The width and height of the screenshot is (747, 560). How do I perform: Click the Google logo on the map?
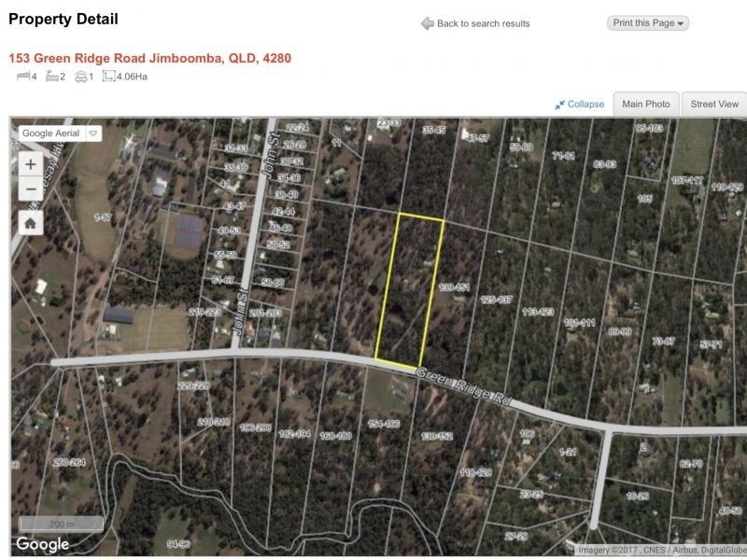coord(42,544)
